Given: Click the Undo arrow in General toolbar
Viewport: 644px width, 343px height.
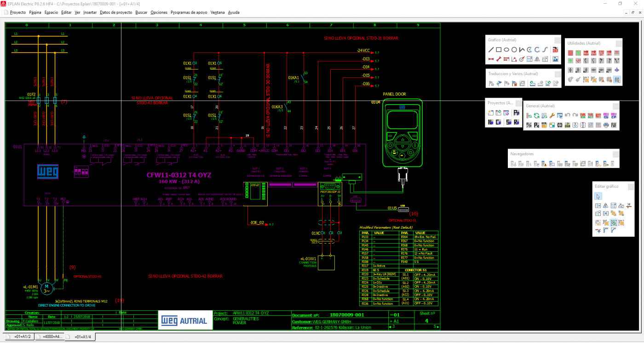Looking at the screenshot, I should coord(567,115).
